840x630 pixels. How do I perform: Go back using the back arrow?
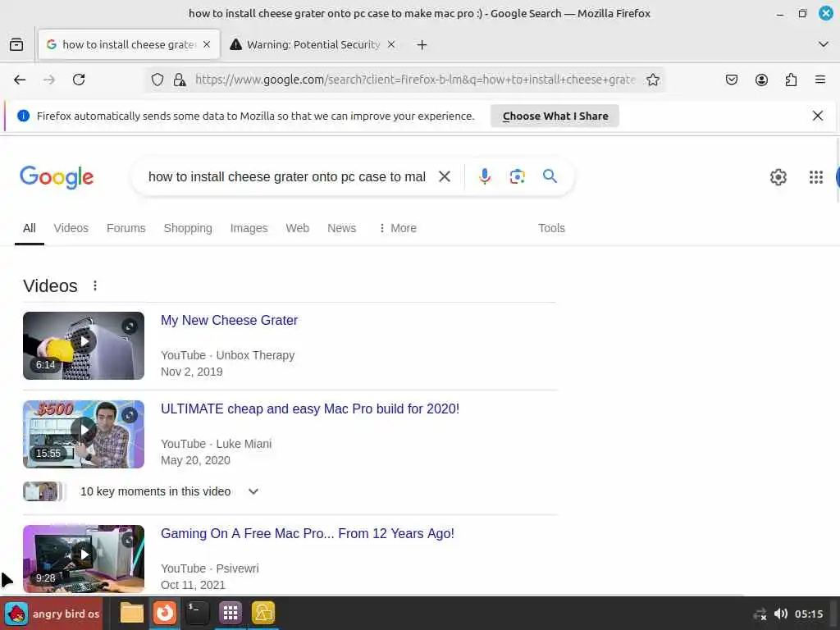pos(20,80)
